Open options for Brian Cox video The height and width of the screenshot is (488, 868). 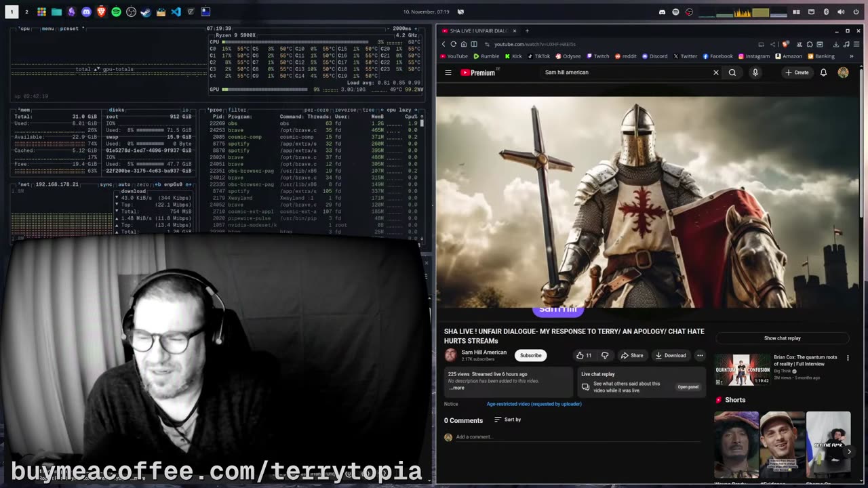tap(848, 358)
